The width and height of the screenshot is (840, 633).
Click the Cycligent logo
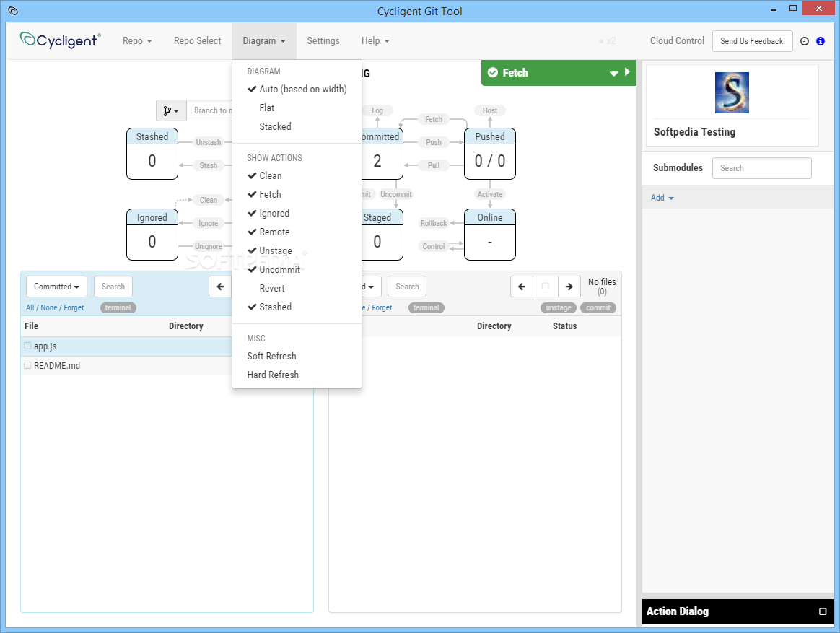(x=60, y=40)
